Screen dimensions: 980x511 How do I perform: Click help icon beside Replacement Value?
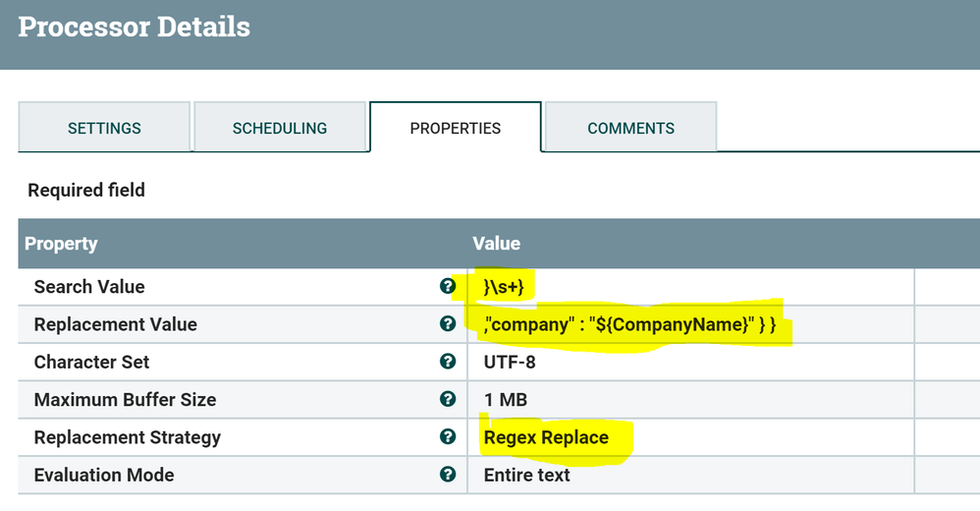click(448, 324)
